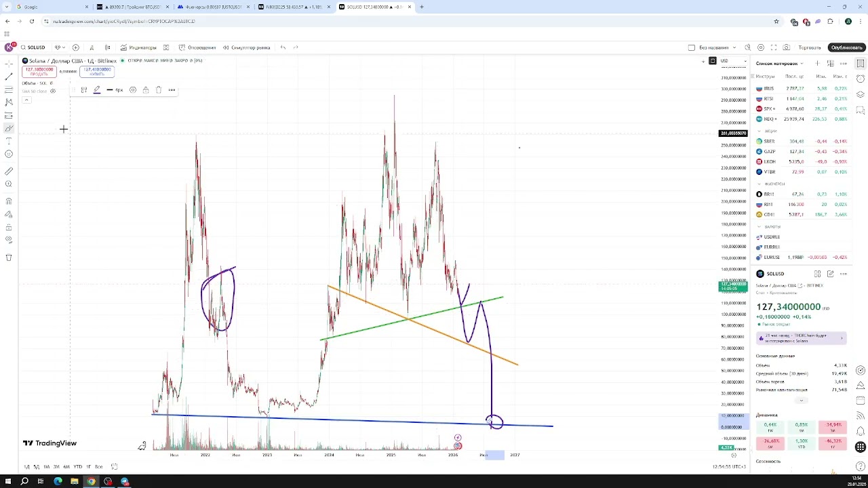Click the blue buy price button
The height and width of the screenshot is (488, 868).
pos(97,71)
